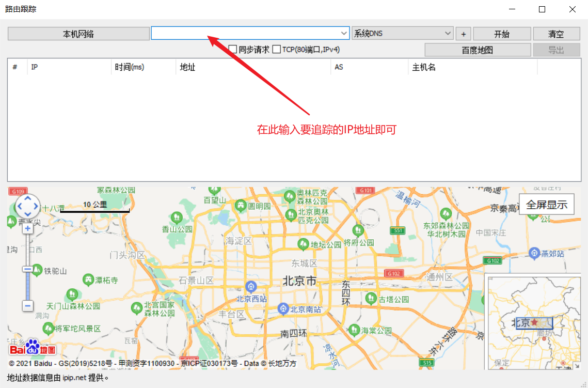Click the + button beside the DNS dropdown
Image resolution: width=588 pixels, height=388 pixels.
463,33
